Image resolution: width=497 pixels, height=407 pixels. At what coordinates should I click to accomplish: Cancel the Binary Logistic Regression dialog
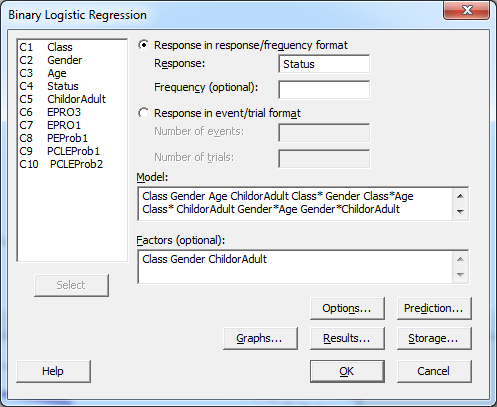tap(434, 371)
